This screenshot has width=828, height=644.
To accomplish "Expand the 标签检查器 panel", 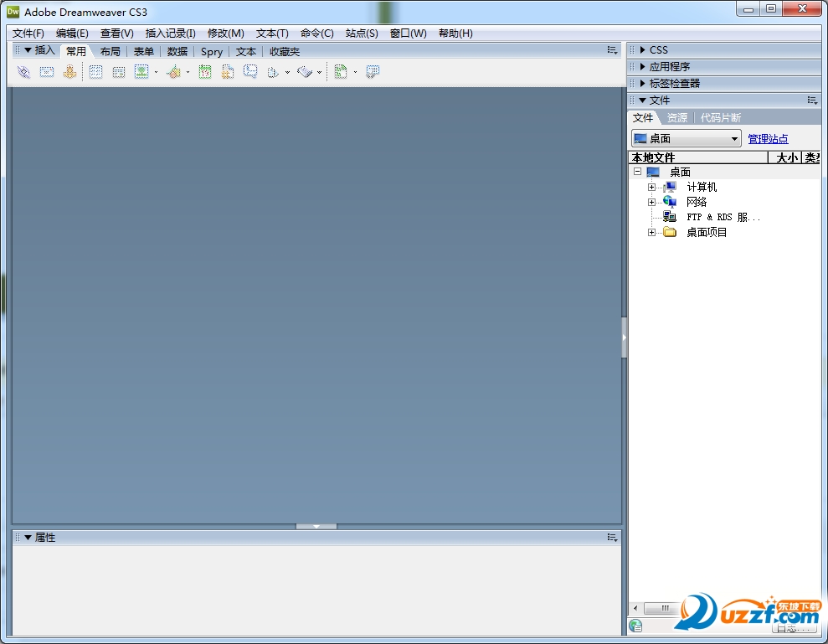I will (x=643, y=84).
